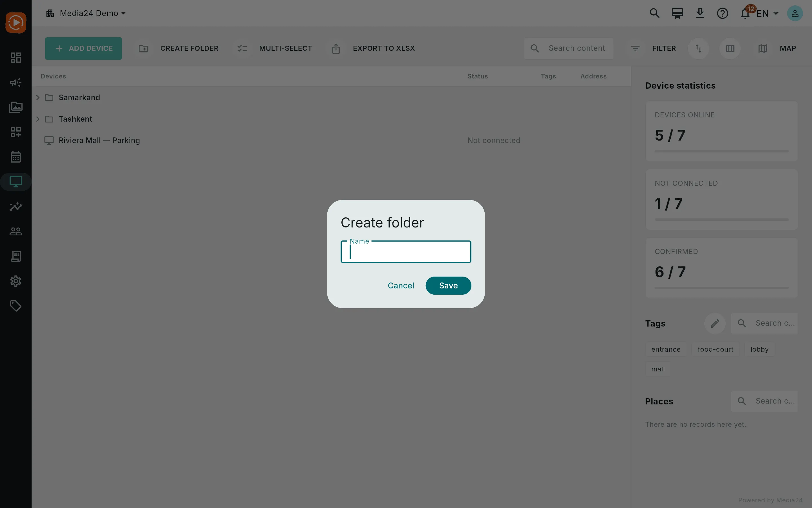Screen dimensions: 812x508
Task: Click the Devices column header
Action: point(53,76)
